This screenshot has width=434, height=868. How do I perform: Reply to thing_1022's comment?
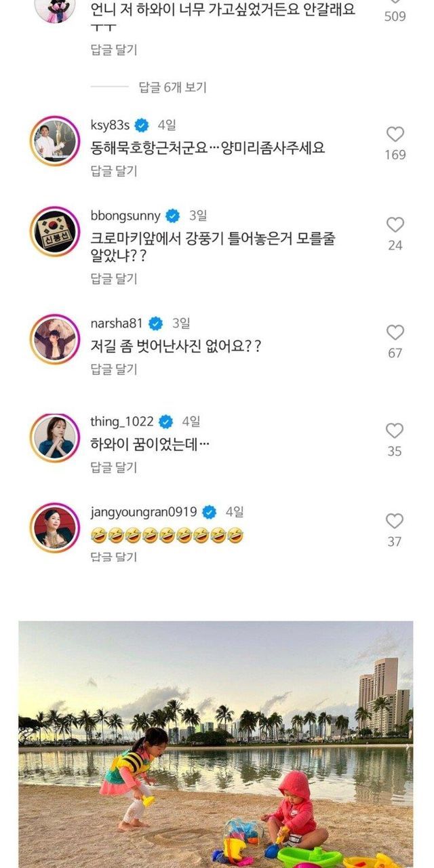pos(114,467)
